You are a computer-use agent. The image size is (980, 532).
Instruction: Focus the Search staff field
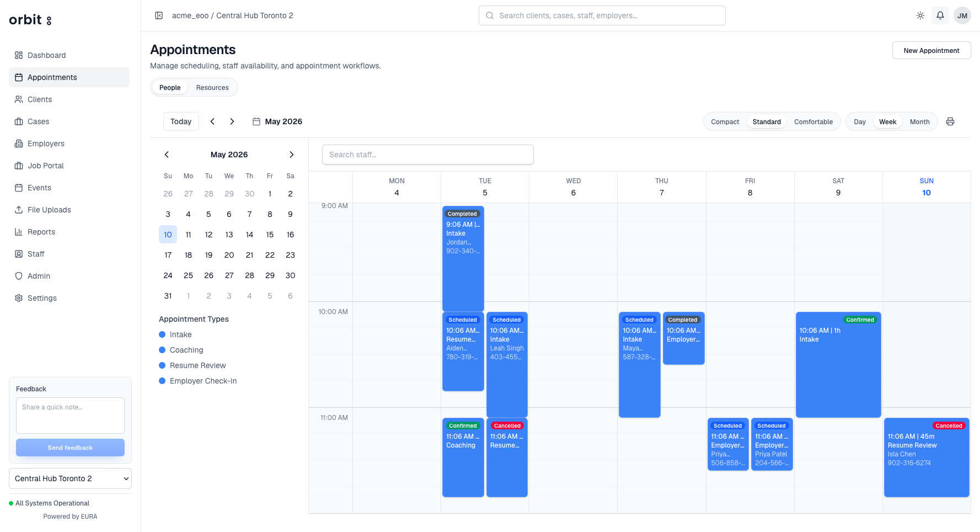point(427,155)
